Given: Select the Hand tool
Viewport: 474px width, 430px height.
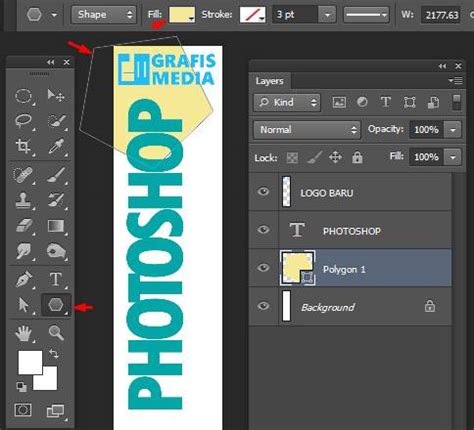Looking at the screenshot, I should [23, 333].
